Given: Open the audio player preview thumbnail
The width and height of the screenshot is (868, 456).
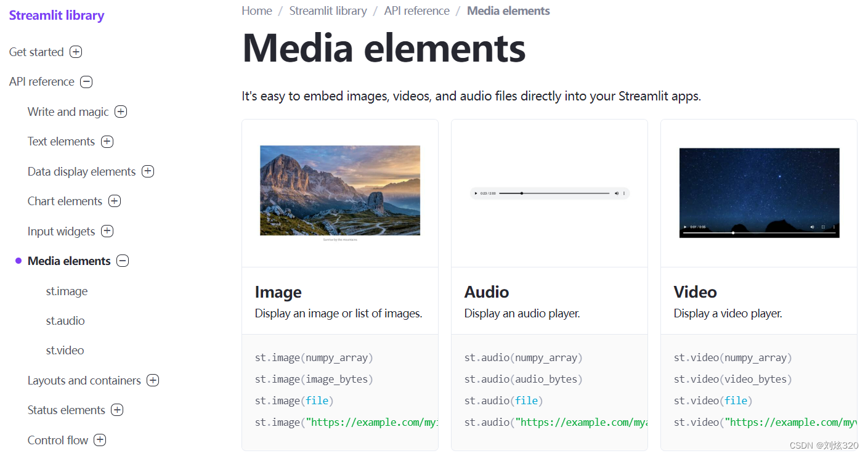Looking at the screenshot, I should tap(550, 193).
